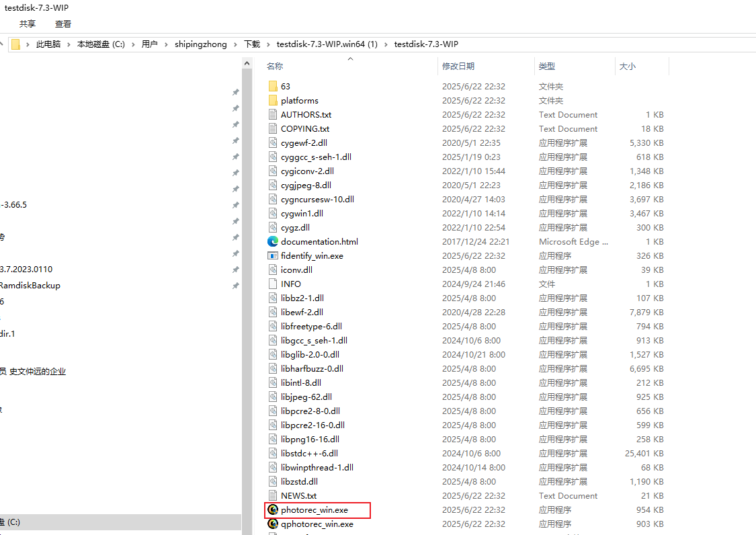The image size is (756, 535).
Task: Click the 2017/12/24 22:21 date cell
Action: 475,242
